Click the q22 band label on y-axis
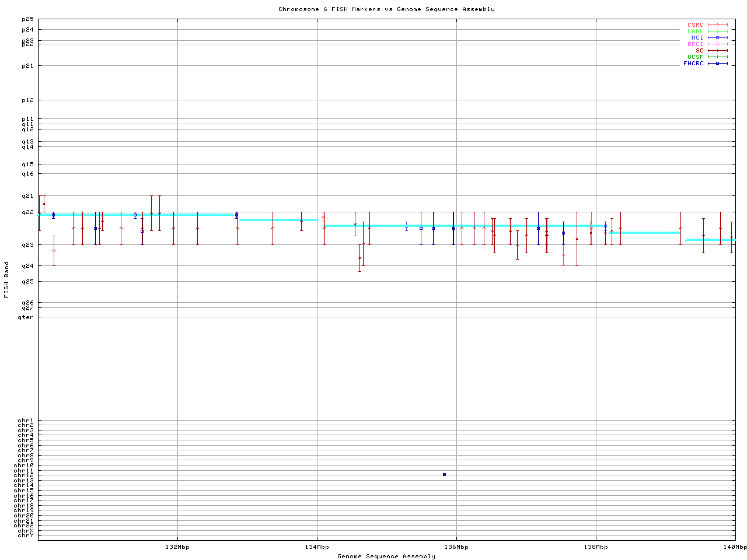747x560 pixels. [x=27, y=212]
